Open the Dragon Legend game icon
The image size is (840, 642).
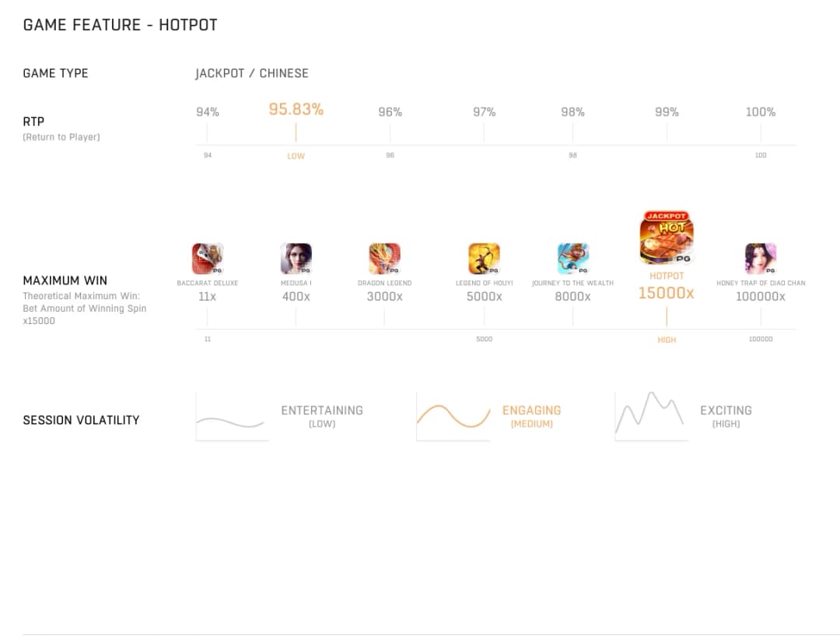click(x=384, y=259)
